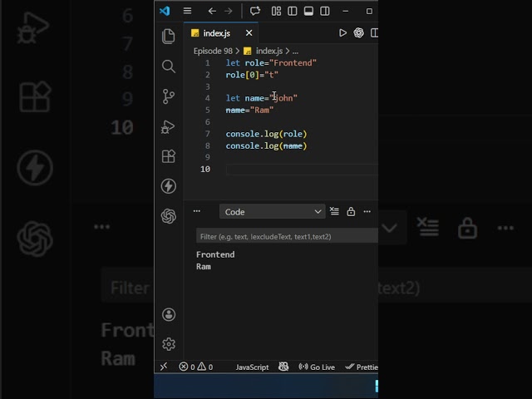532x399 pixels.
Task: Open the Source Control view
Action: point(168,96)
